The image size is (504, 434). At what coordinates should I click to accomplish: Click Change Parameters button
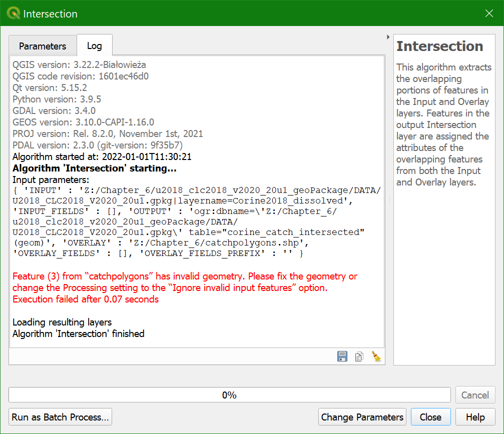point(362,416)
